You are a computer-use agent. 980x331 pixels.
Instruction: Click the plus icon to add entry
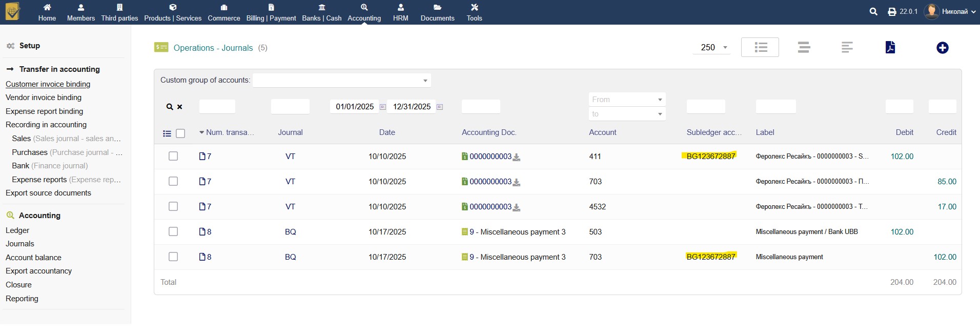coord(942,48)
